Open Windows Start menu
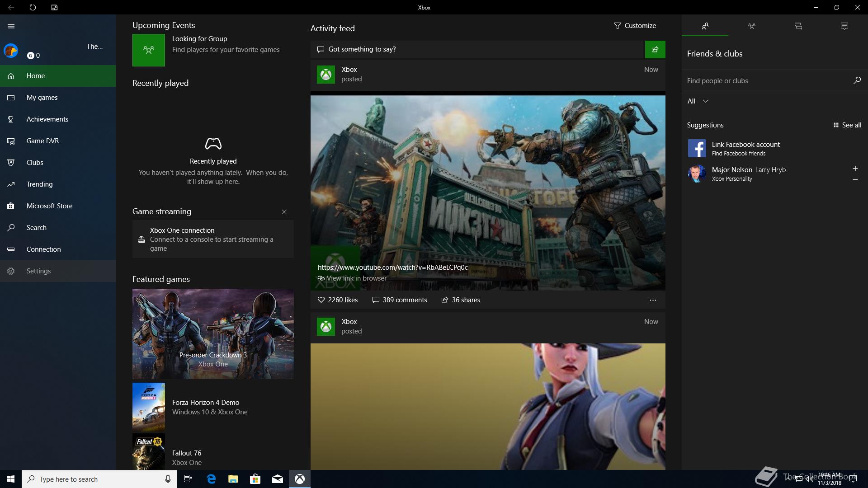This screenshot has width=868, height=488. coord(11,479)
